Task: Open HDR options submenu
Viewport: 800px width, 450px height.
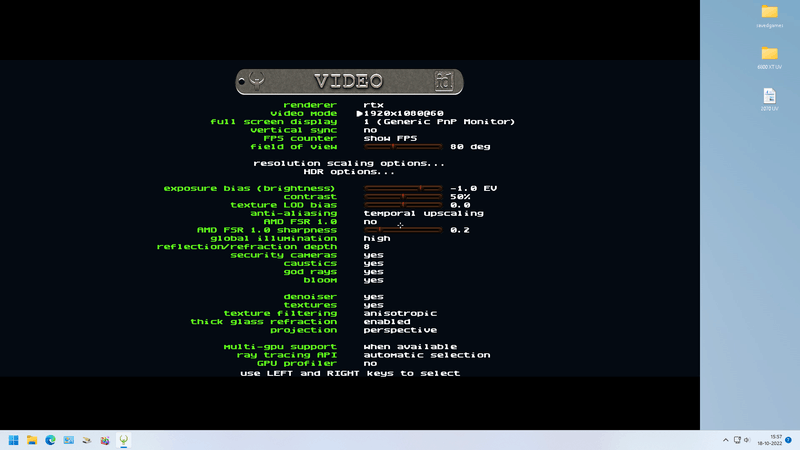Action: click(x=349, y=171)
